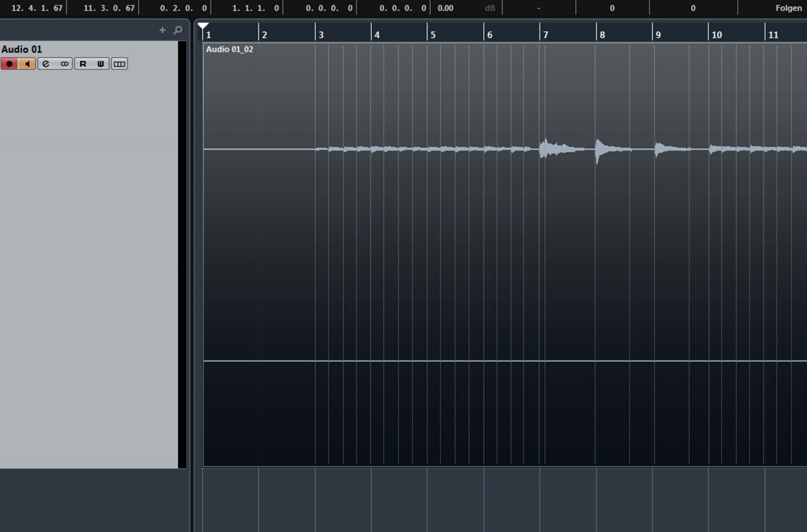Click bar 11 on the ruler

773,35
